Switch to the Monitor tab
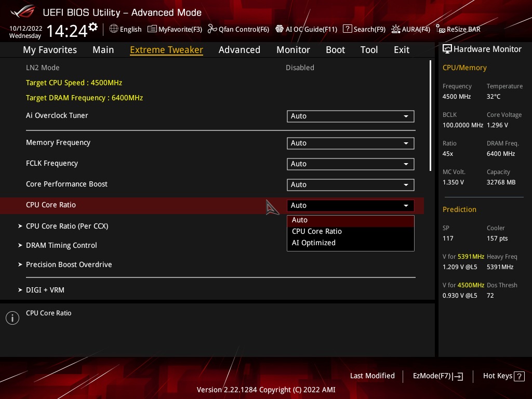Screen dimensions: 532x399 coord(293,50)
